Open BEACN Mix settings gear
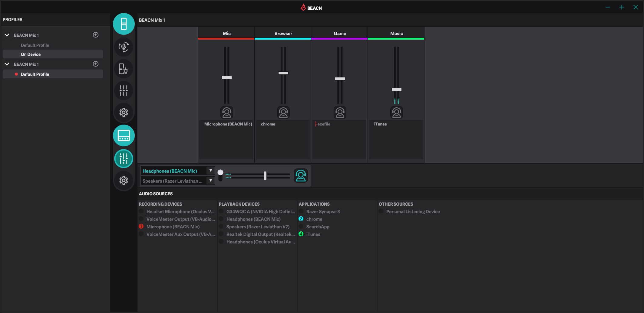644x313 pixels. [124, 181]
